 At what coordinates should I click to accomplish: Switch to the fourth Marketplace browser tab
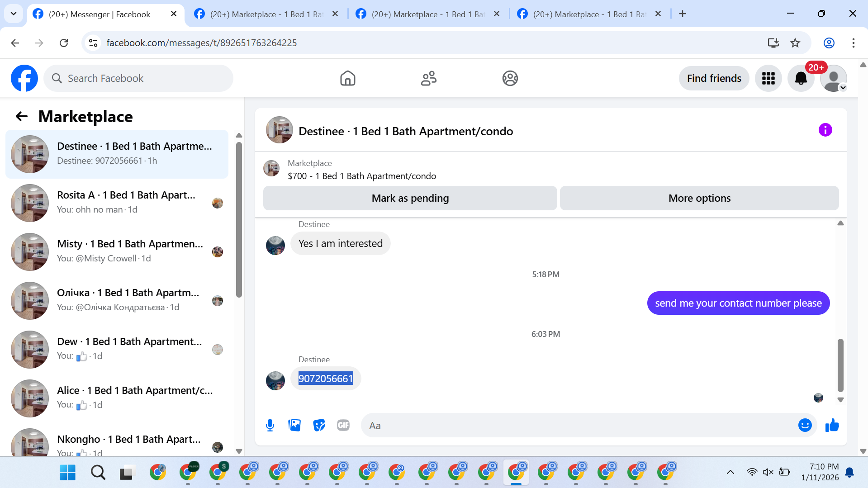590,14
